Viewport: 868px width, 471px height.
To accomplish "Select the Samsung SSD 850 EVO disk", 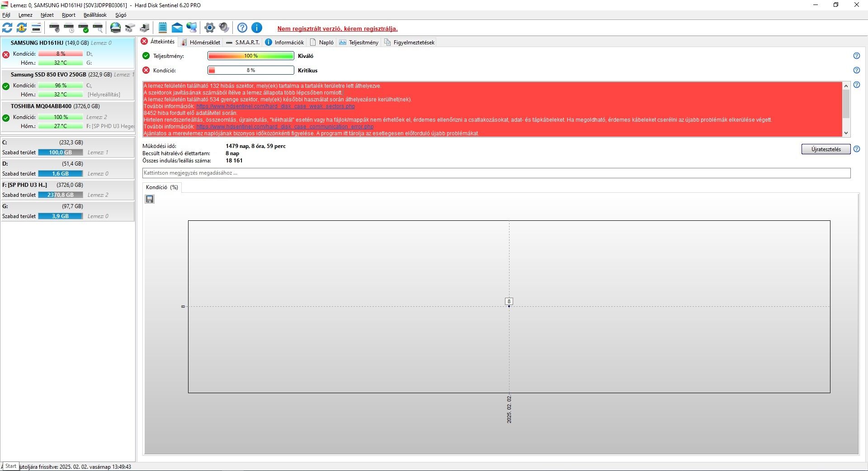I will (68, 85).
